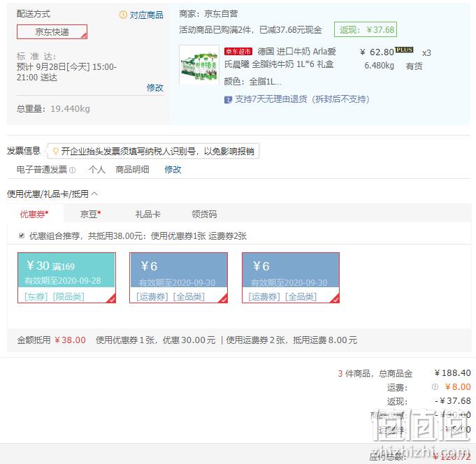Screen dimensions: 476x464
Task: Switch to the 优惠券 tab
Action: pyautogui.click(x=34, y=215)
